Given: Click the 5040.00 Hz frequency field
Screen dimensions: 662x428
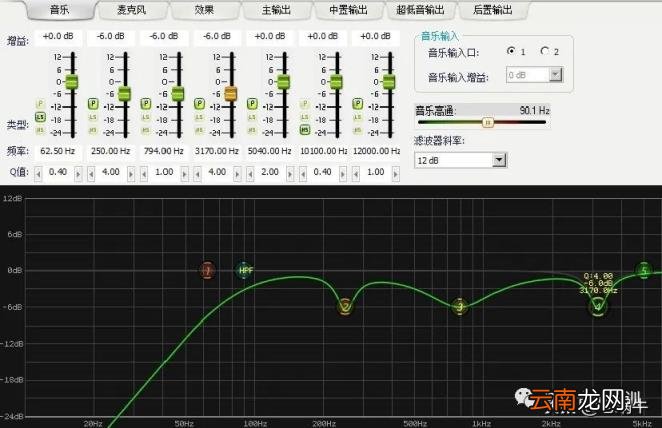Looking at the screenshot, I should point(269,151).
